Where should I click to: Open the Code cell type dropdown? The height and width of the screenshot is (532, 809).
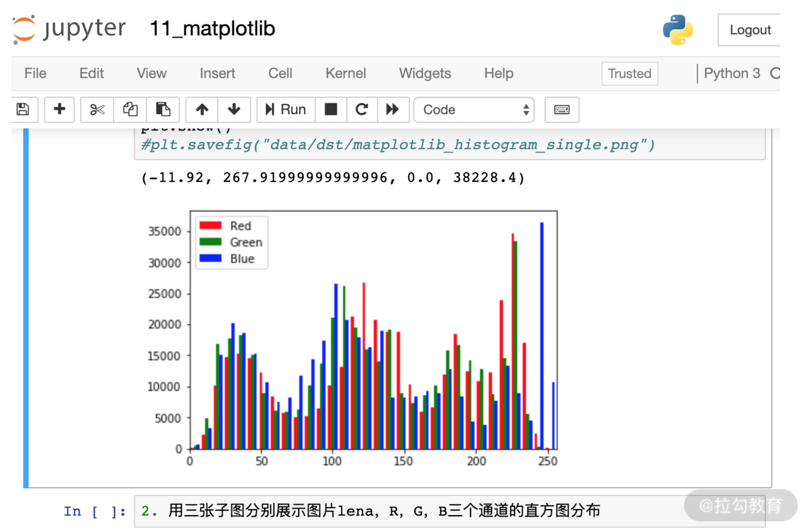pos(474,109)
